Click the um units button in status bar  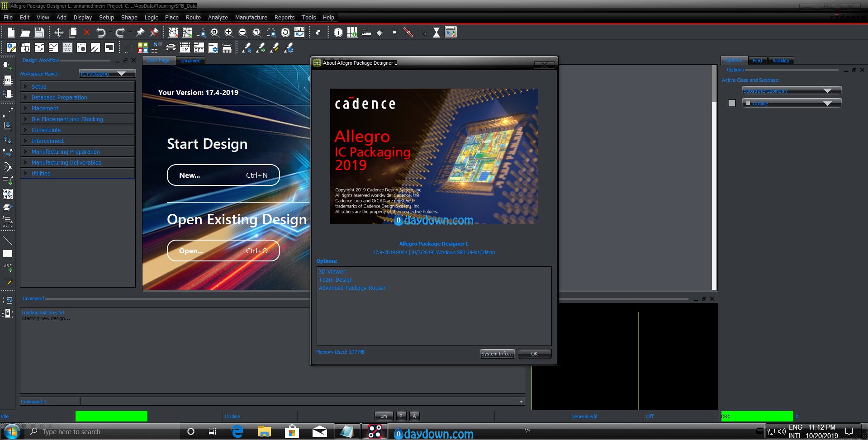coord(384,416)
